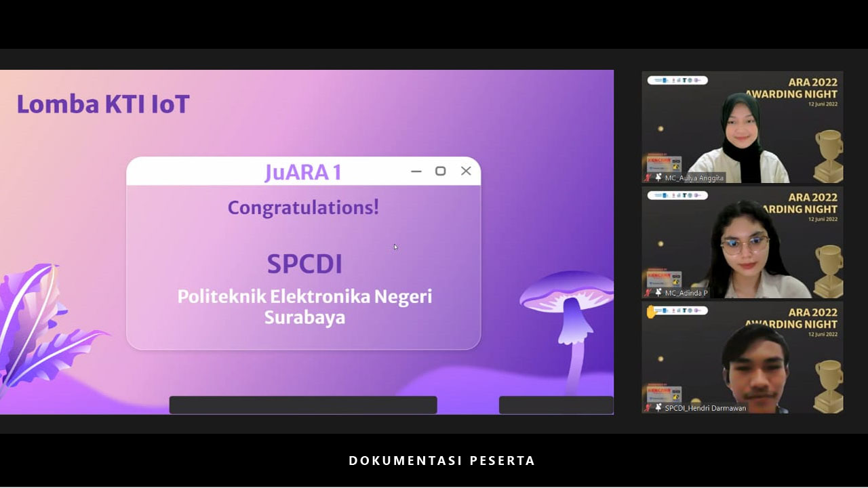Click the muted mic icon beside MC_Aulya Anggita
Viewport: 868px width, 488px height.
click(648, 178)
